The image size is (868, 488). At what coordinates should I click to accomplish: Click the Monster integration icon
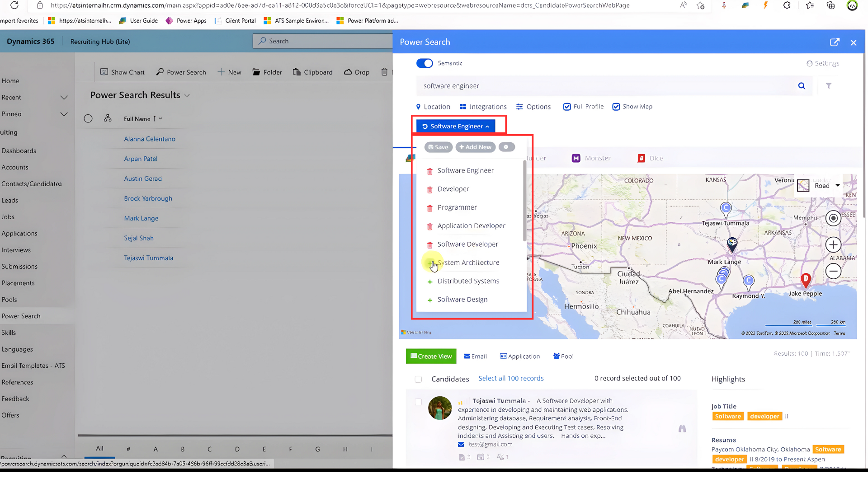[576, 158]
